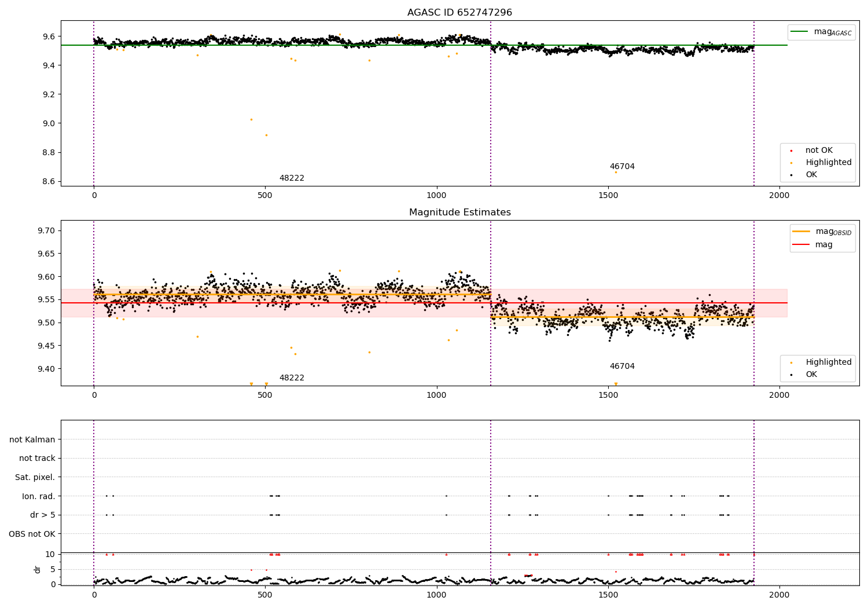
Task: Click the '46704' annotation in middle plot
Action: point(622,367)
